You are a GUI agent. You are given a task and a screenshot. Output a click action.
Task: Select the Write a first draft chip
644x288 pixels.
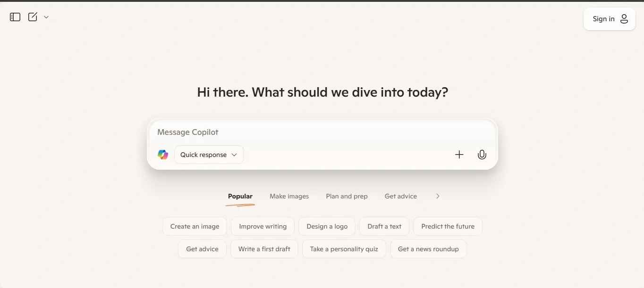click(264, 249)
